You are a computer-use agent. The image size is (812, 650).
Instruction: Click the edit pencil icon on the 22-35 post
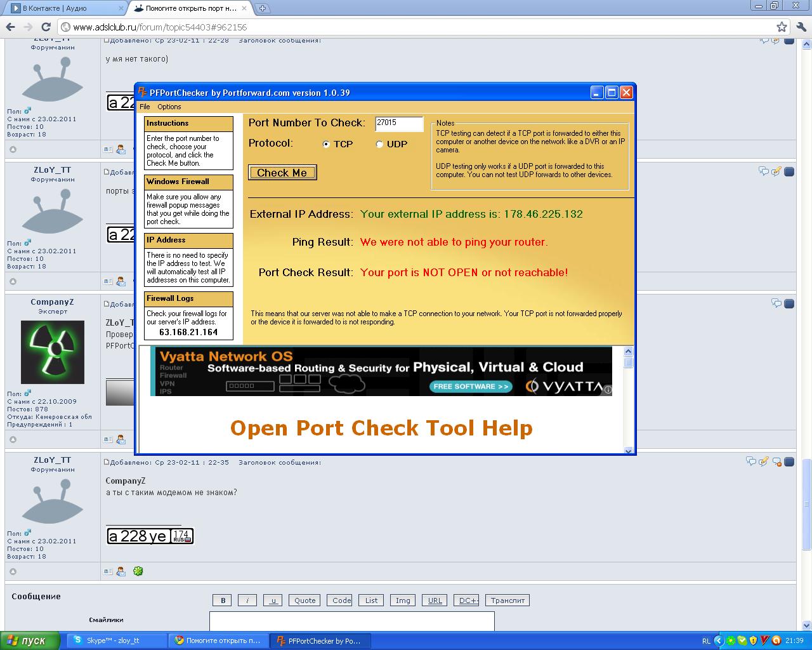[x=764, y=461]
